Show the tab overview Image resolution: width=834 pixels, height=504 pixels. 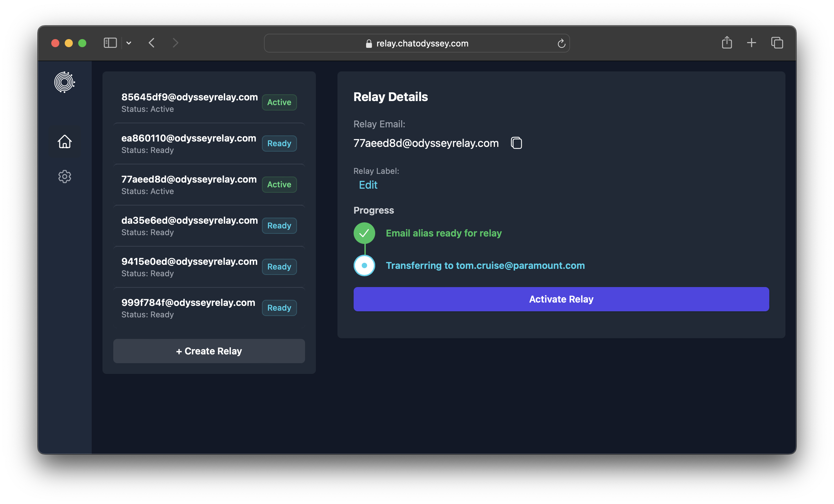point(777,43)
